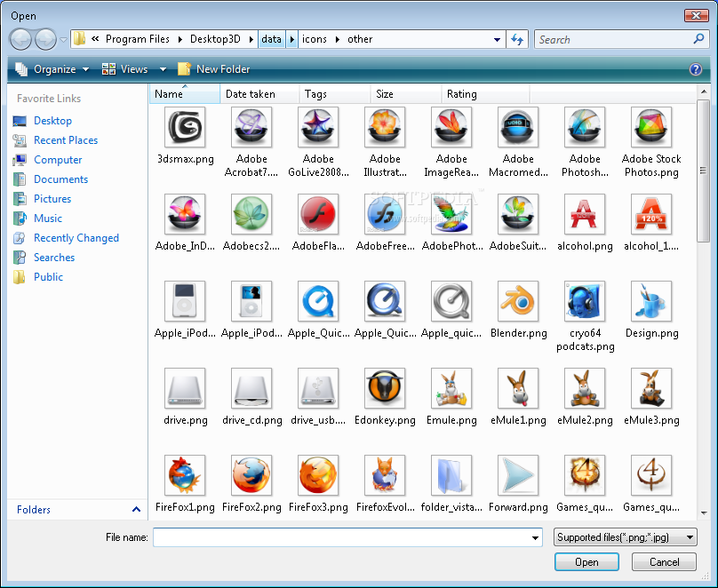718x588 pixels.
Task: Choose FireFox1.png icon
Action: tap(185, 475)
